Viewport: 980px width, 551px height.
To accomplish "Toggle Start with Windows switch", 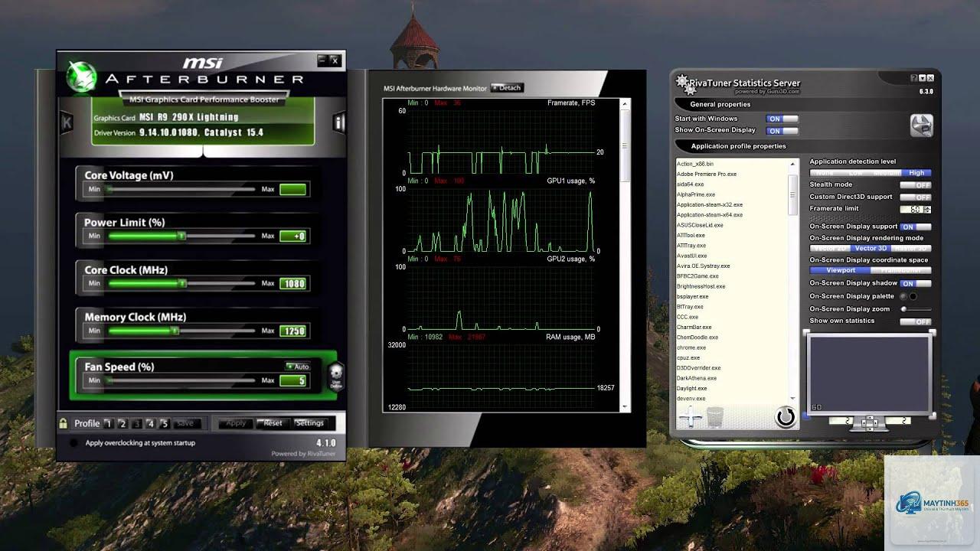I will pyautogui.click(x=782, y=119).
